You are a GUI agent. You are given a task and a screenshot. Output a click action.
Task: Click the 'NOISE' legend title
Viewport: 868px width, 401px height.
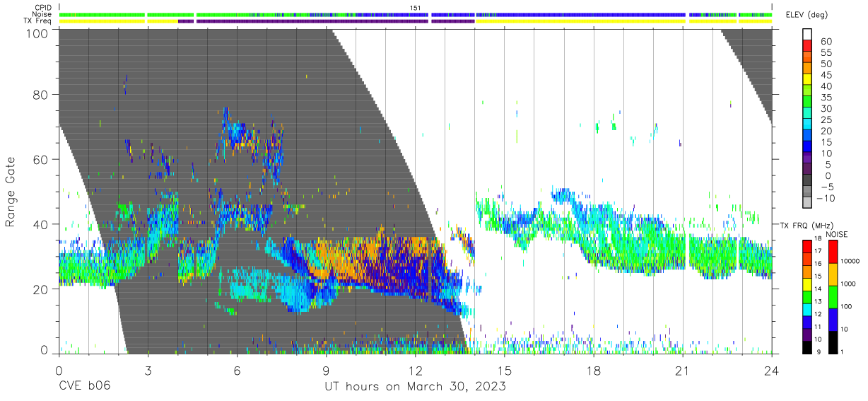tap(837, 234)
